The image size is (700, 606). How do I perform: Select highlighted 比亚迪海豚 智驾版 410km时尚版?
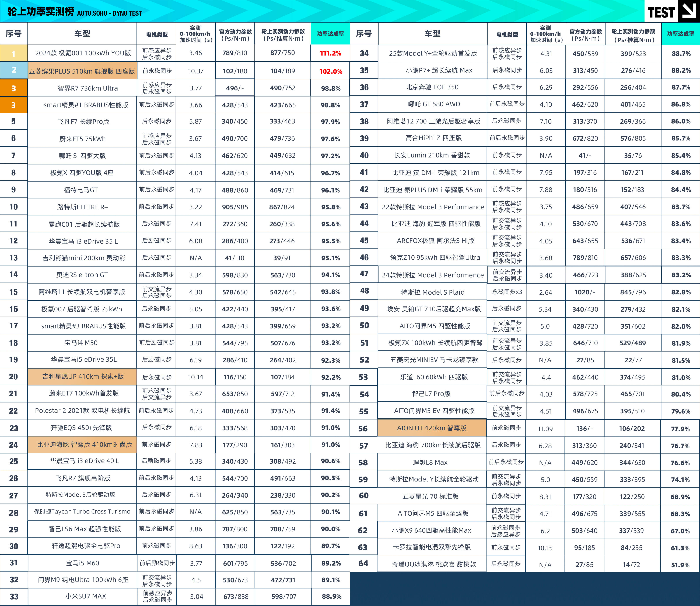point(82,444)
